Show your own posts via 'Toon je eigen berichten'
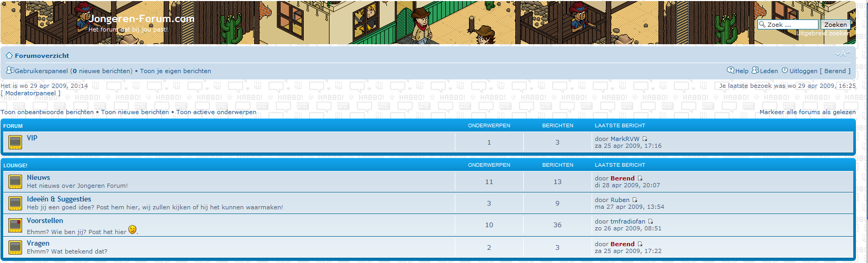The width and height of the screenshot is (868, 263). tap(175, 71)
